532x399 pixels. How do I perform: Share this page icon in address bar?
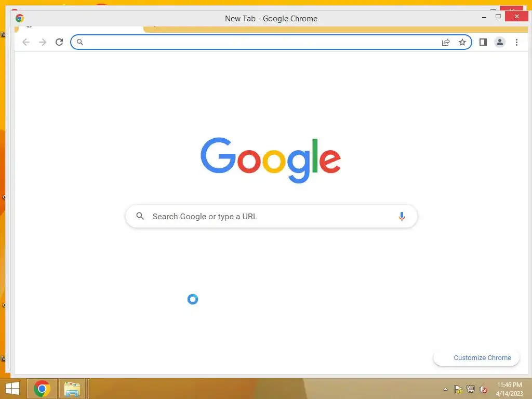(445, 42)
